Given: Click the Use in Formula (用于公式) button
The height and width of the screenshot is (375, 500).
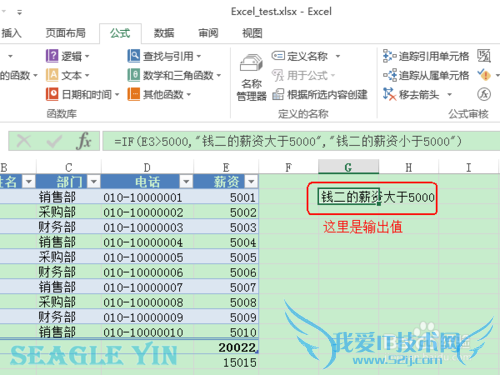Looking at the screenshot, I should point(303,75).
